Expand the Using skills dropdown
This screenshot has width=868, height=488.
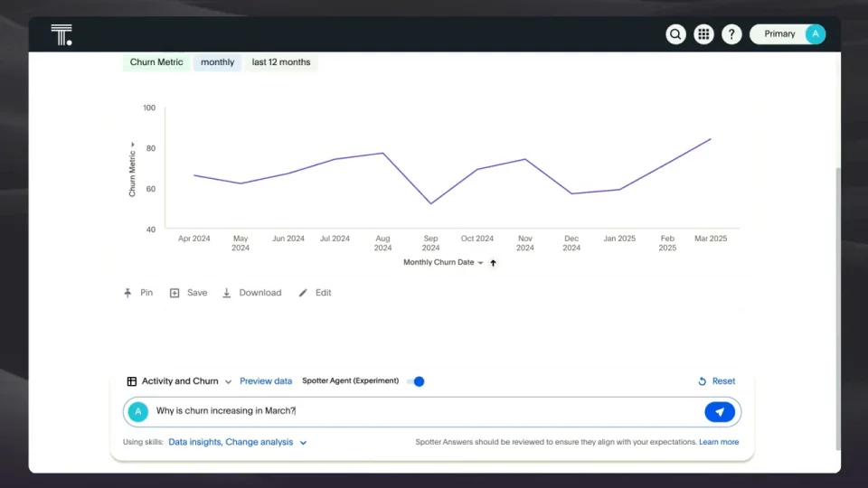point(303,443)
